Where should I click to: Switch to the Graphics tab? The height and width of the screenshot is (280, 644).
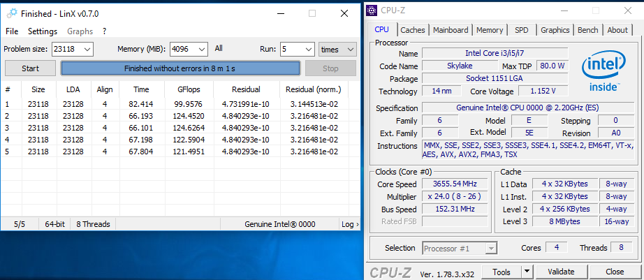(555, 30)
